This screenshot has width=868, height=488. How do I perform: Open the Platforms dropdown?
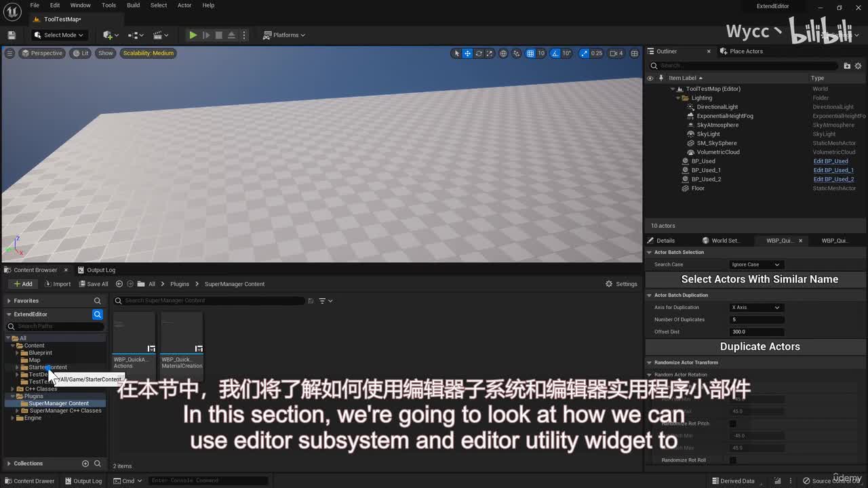pyautogui.click(x=284, y=35)
